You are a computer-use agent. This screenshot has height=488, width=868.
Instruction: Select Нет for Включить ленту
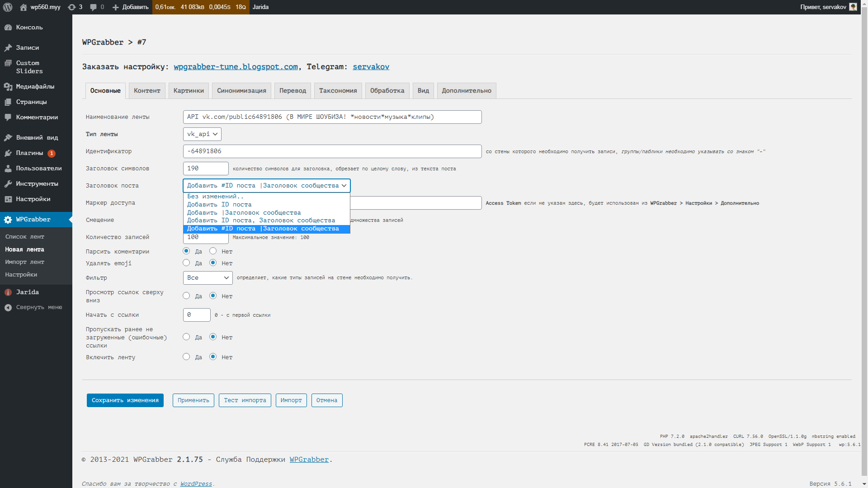[213, 357]
